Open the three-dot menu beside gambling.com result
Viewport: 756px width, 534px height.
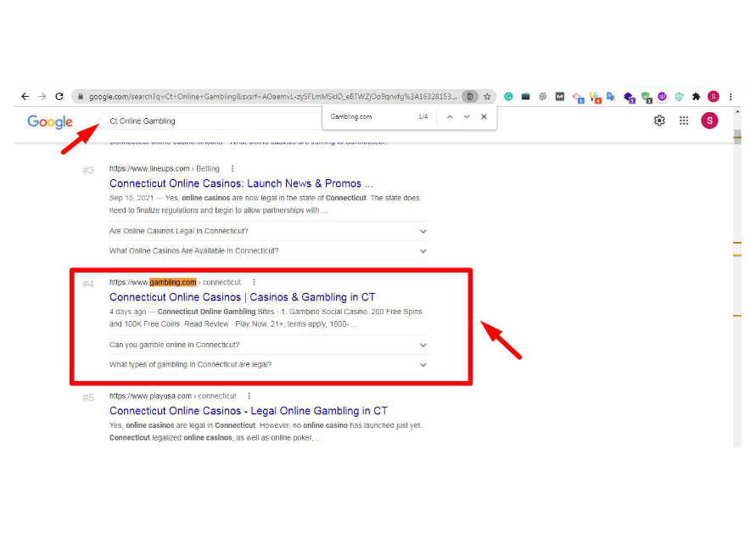254,282
